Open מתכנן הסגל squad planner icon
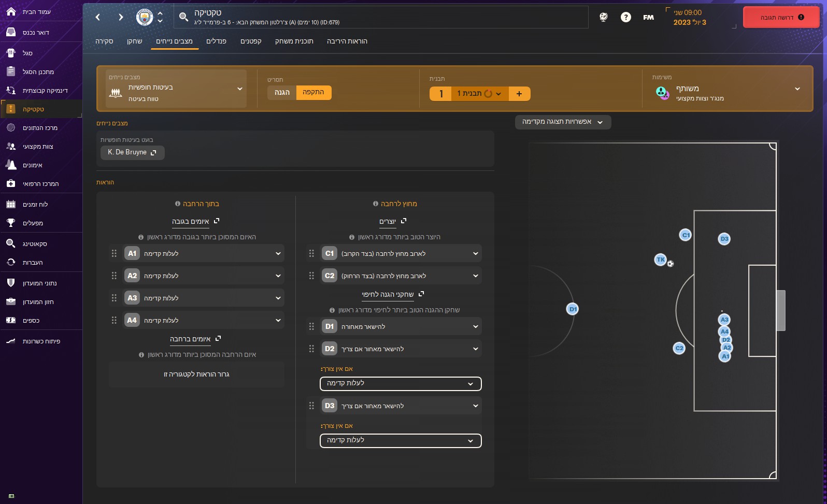The height and width of the screenshot is (504, 827). (11, 71)
